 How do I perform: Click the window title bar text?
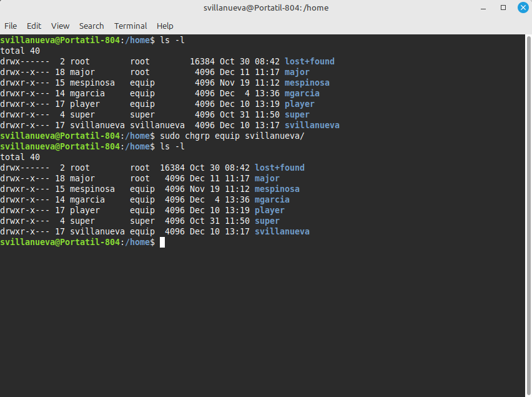[x=265, y=8]
